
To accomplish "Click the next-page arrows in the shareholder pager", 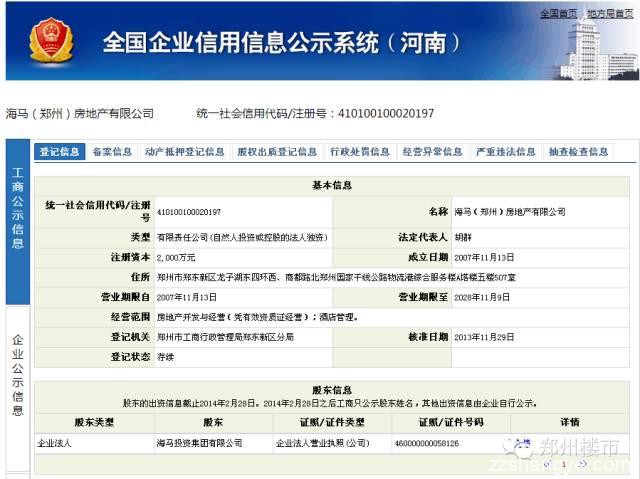I will 582,464.
